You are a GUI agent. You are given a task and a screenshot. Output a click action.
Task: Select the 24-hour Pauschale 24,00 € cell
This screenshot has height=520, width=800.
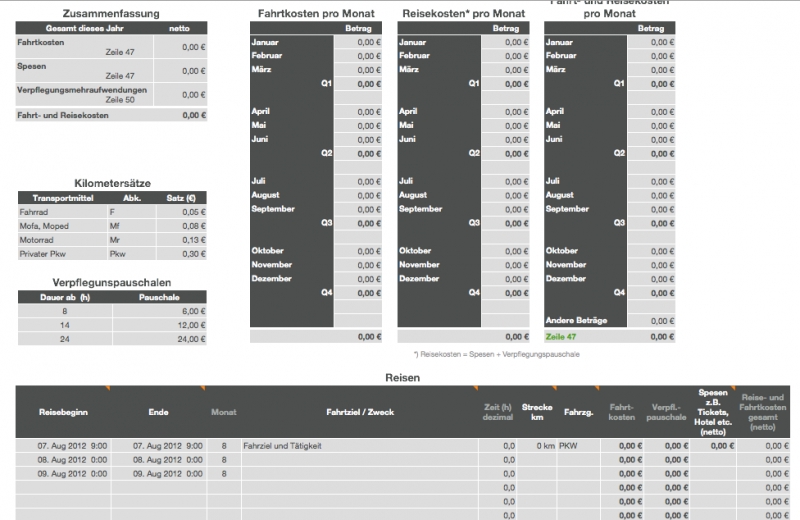coord(160,339)
